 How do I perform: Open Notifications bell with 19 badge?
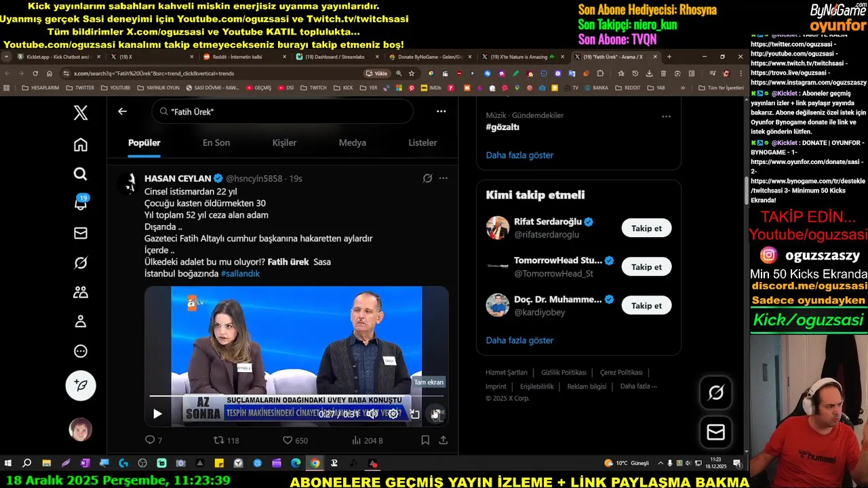click(81, 203)
